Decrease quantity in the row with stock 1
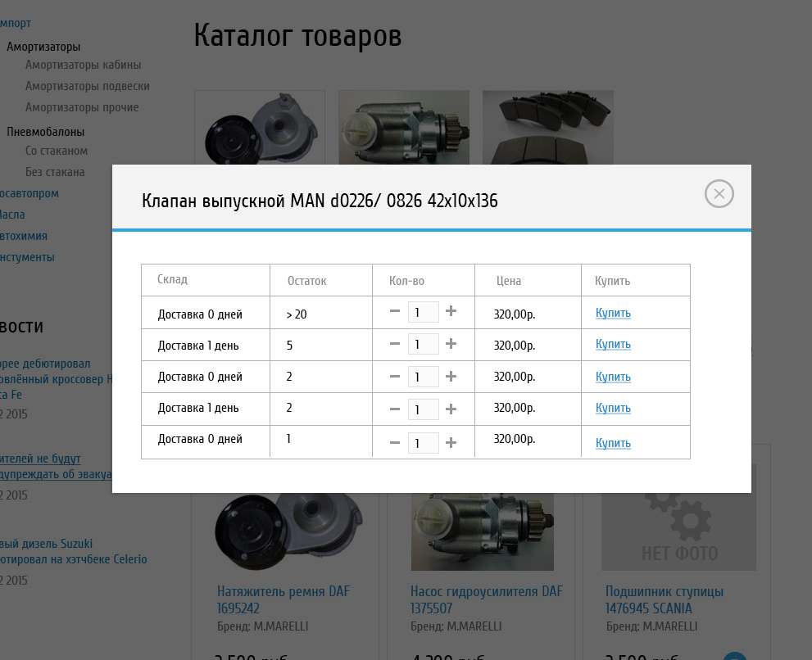The height and width of the screenshot is (660, 812). pos(395,442)
